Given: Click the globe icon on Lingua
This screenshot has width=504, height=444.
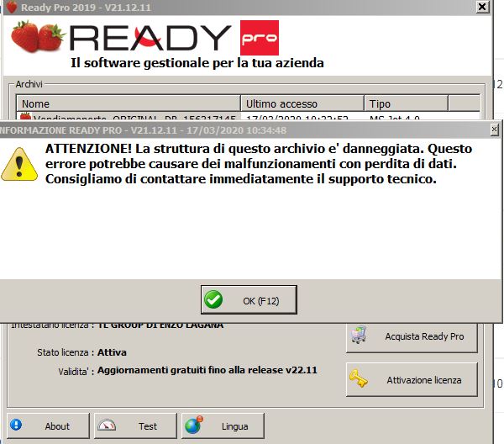Looking at the screenshot, I should tap(194, 425).
